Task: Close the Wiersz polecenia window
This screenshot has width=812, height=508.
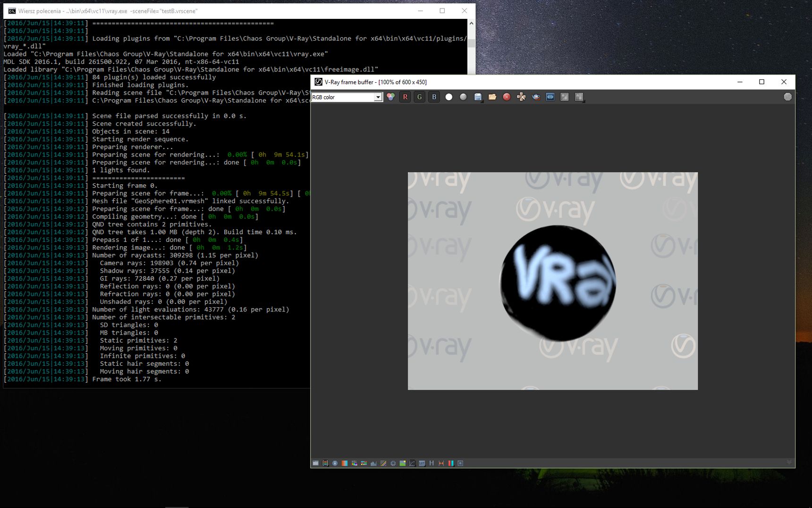Action: [x=464, y=11]
